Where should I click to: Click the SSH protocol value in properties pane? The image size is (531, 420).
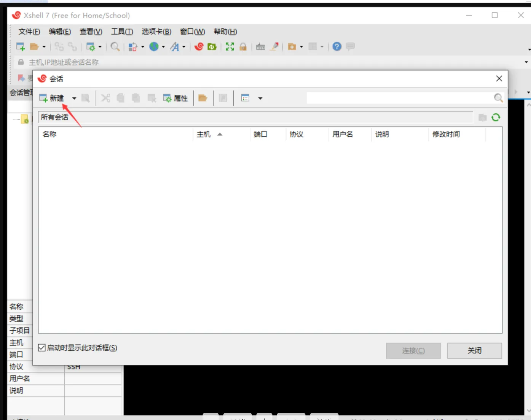coord(74,367)
